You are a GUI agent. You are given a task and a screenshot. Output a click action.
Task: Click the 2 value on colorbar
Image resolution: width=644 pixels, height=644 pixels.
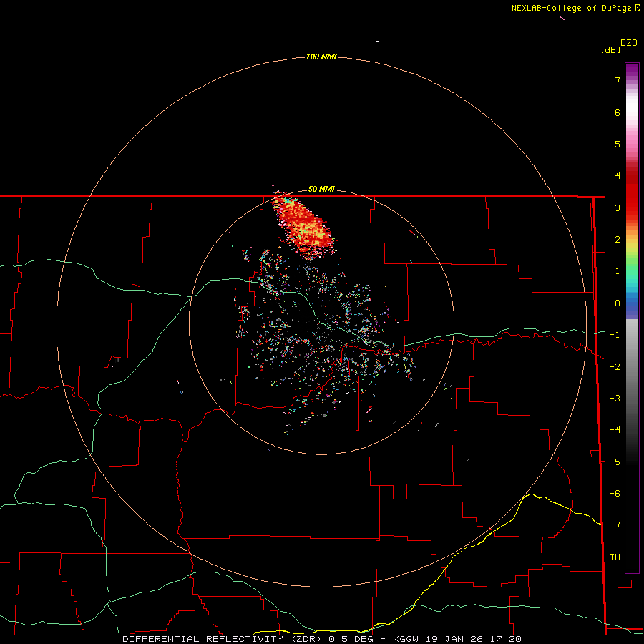tap(618, 240)
